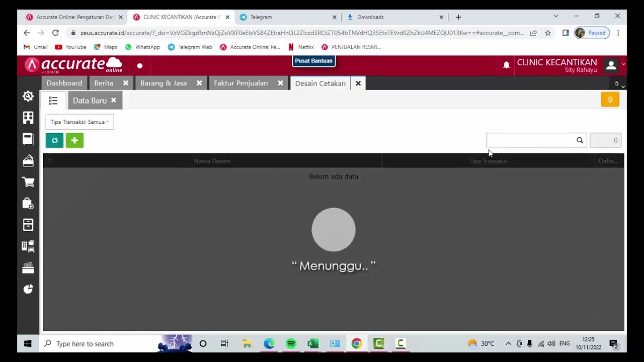Switch to the Barang & Jasa tab

[164, 83]
